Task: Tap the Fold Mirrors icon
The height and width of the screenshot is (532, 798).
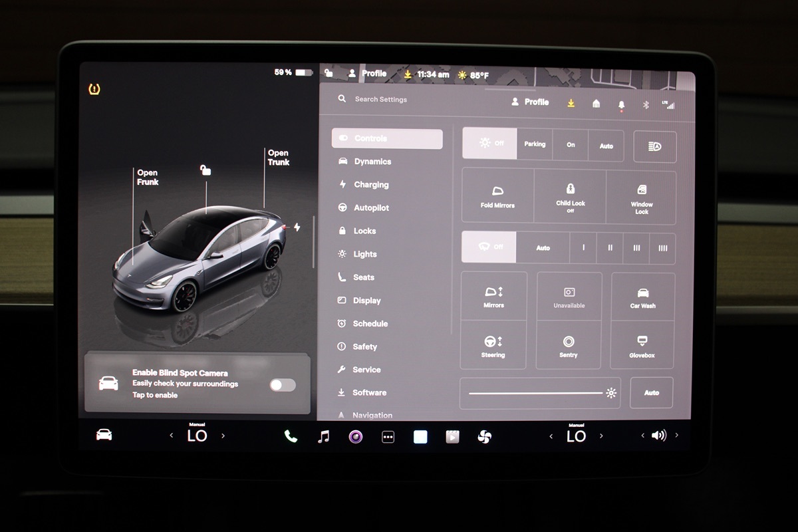Action: click(497, 197)
